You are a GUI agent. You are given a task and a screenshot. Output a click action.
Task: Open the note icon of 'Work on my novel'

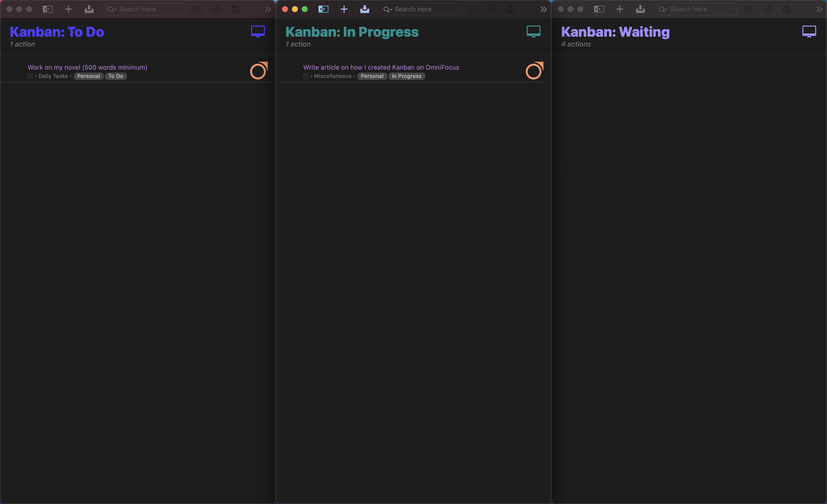pyautogui.click(x=30, y=76)
